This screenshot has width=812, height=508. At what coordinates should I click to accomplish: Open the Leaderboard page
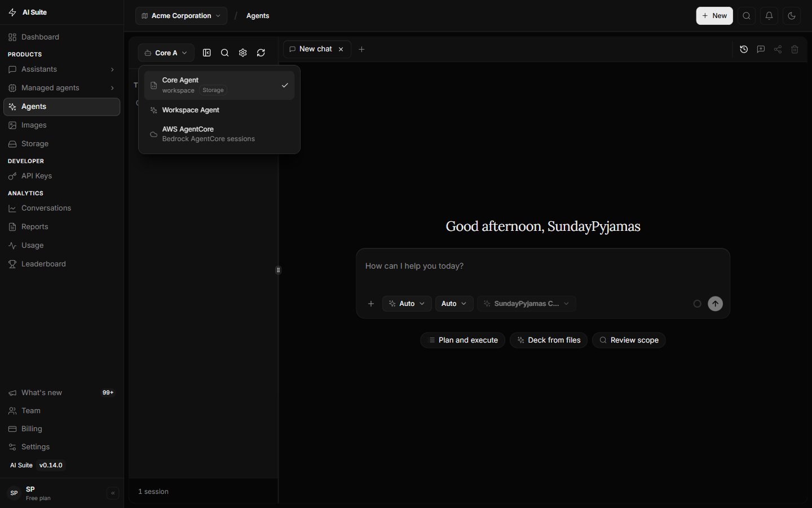(x=62, y=264)
